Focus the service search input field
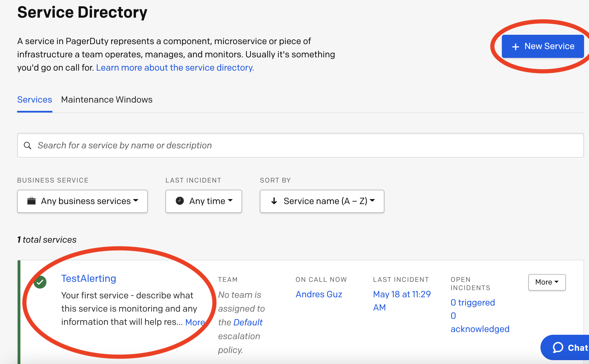This screenshot has height=364, width=589. pos(301,146)
